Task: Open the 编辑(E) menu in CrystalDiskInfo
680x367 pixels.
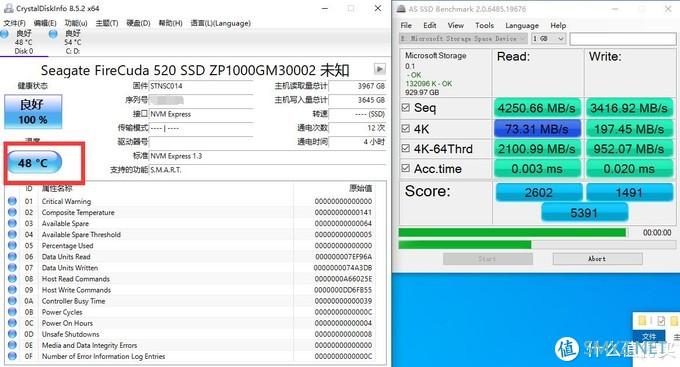Action: pos(45,23)
